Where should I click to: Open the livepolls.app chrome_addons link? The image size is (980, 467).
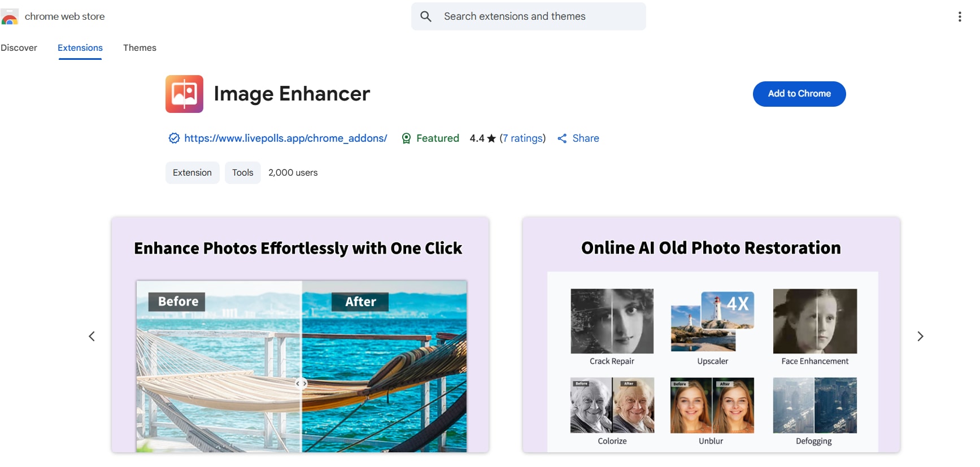pyautogui.click(x=286, y=138)
